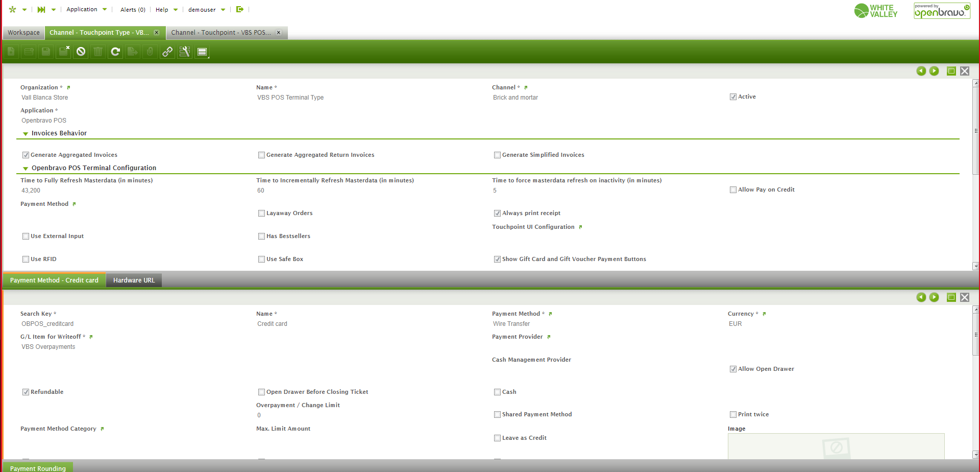Go to next record in Payment Method form
The width and height of the screenshot is (980, 472).
coord(934,297)
